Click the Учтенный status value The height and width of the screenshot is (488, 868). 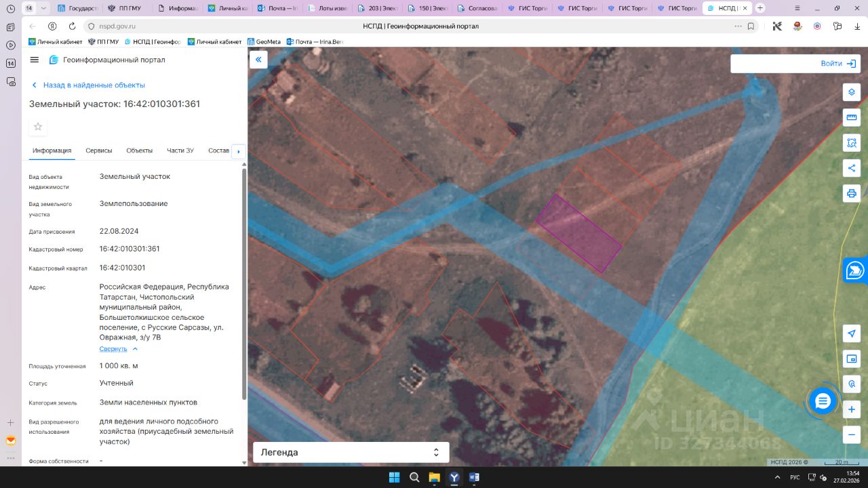pos(117,383)
